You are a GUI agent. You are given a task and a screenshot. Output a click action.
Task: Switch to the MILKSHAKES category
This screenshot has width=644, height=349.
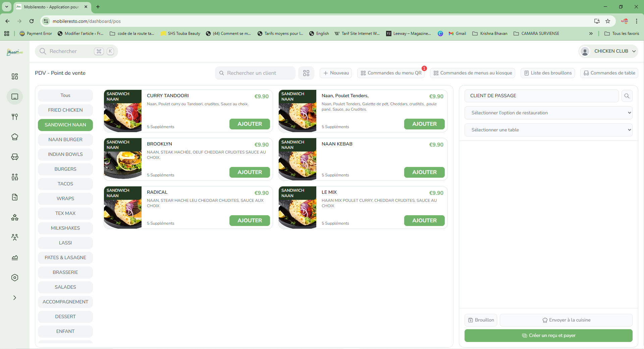coord(65,228)
